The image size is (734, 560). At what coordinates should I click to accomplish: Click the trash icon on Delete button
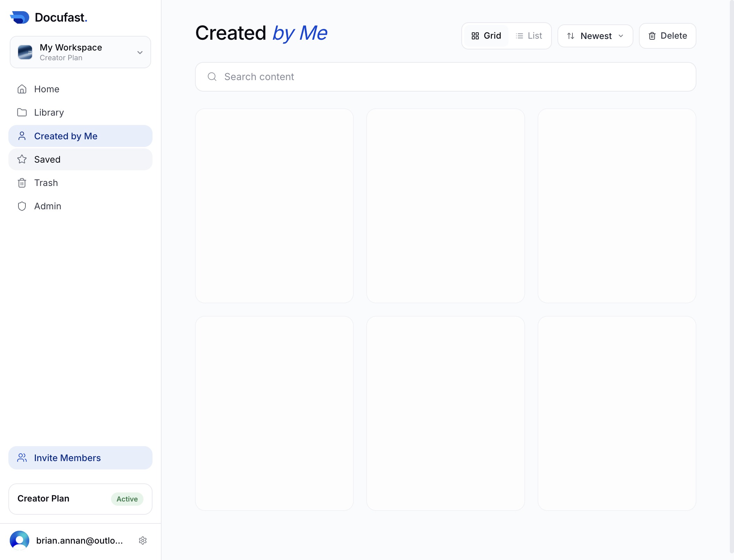[x=652, y=36]
